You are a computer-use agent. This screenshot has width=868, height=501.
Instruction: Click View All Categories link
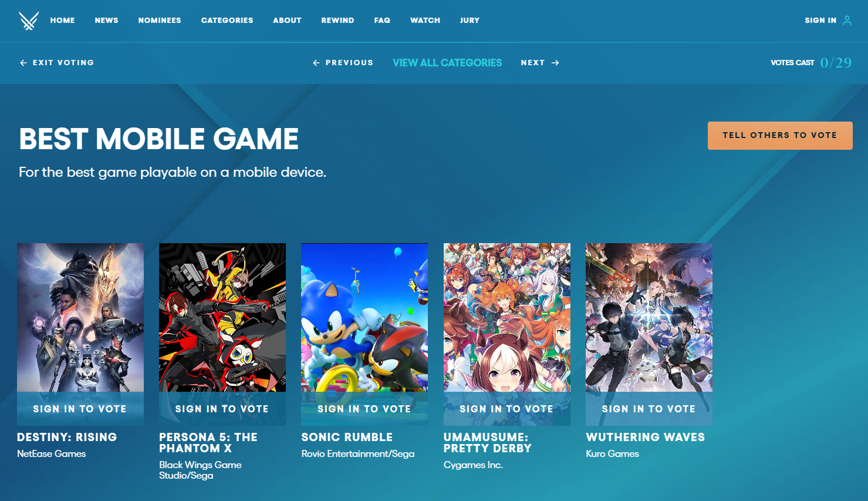tap(447, 63)
